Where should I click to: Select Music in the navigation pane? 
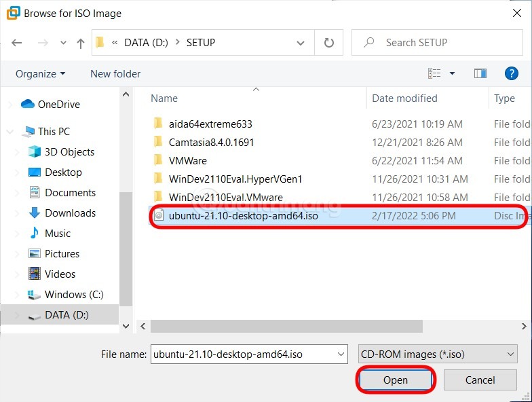pyautogui.click(x=57, y=234)
